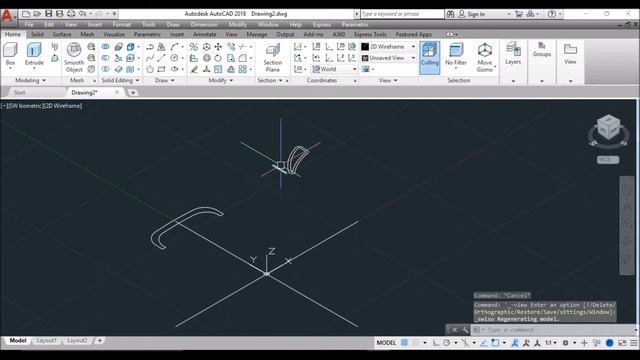Viewport: 640px width, 360px height.
Task: Open the Move Gizmo tool
Action: [x=484, y=58]
